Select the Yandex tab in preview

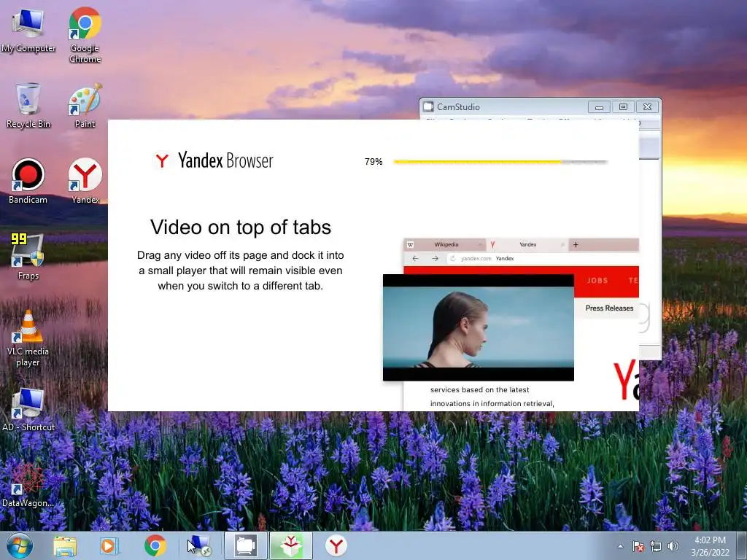tap(526, 245)
